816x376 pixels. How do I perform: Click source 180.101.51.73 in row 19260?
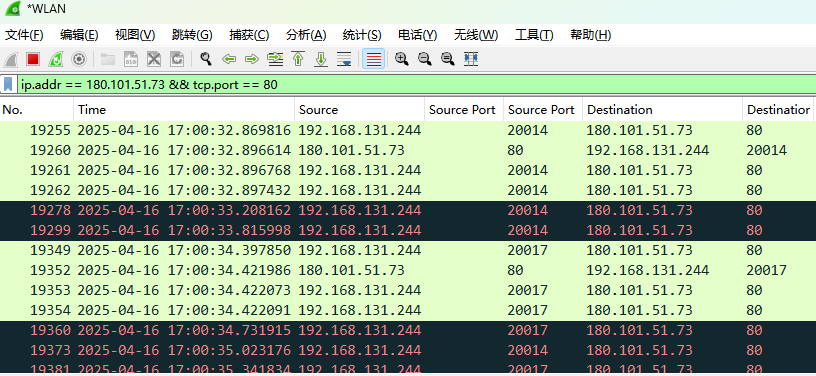click(351, 150)
